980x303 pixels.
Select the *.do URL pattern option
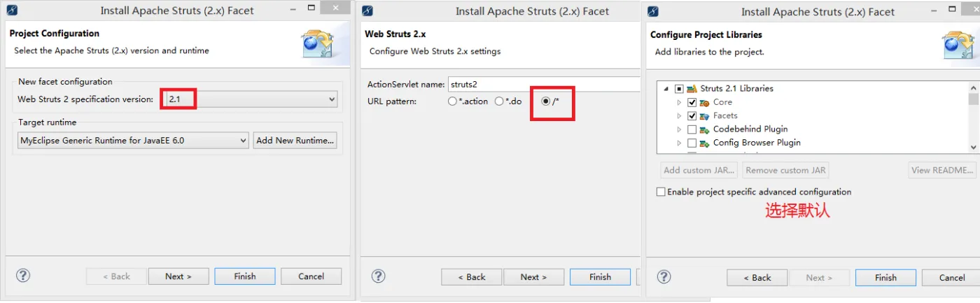click(499, 101)
